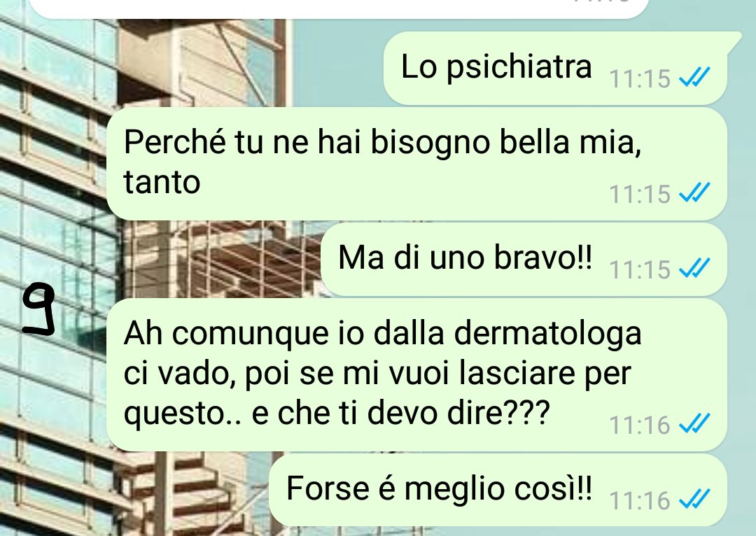This screenshot has width=756, height=536.
Task: Tap the text "e che ti devo dire???"
Action: coord(400,414)
